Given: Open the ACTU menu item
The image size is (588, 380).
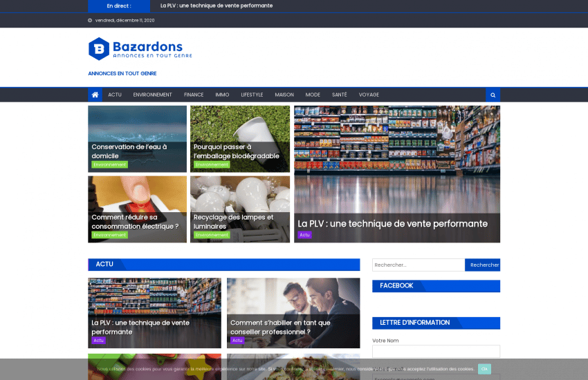Looking at the screenshot, I should (115, 95).
